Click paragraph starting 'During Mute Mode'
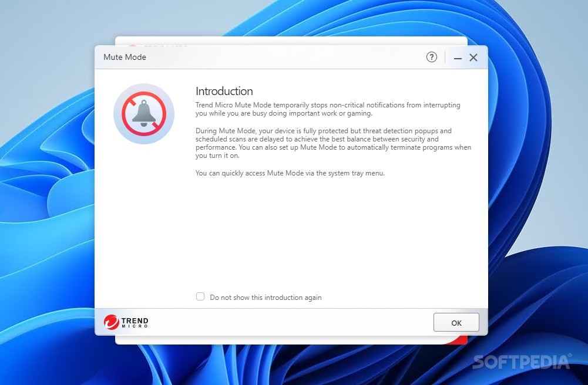588x385 pixels. [334, 143]
